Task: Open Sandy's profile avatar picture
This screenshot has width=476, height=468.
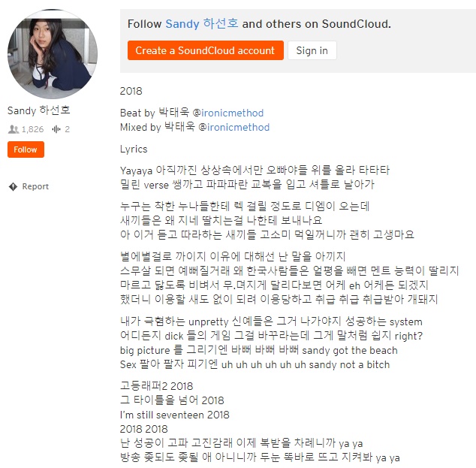Action: click(53, 54)
